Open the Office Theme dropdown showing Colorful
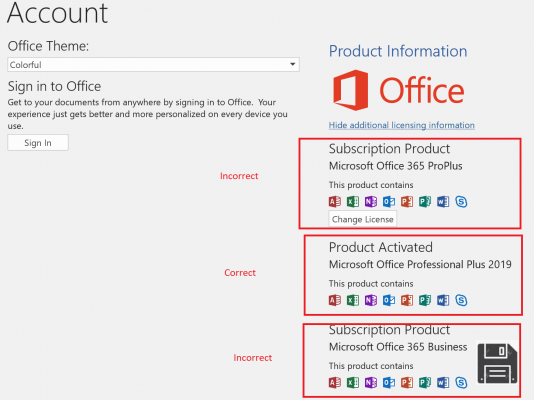Viewport: 534px width, 400px height. click(x=153, y=65)
